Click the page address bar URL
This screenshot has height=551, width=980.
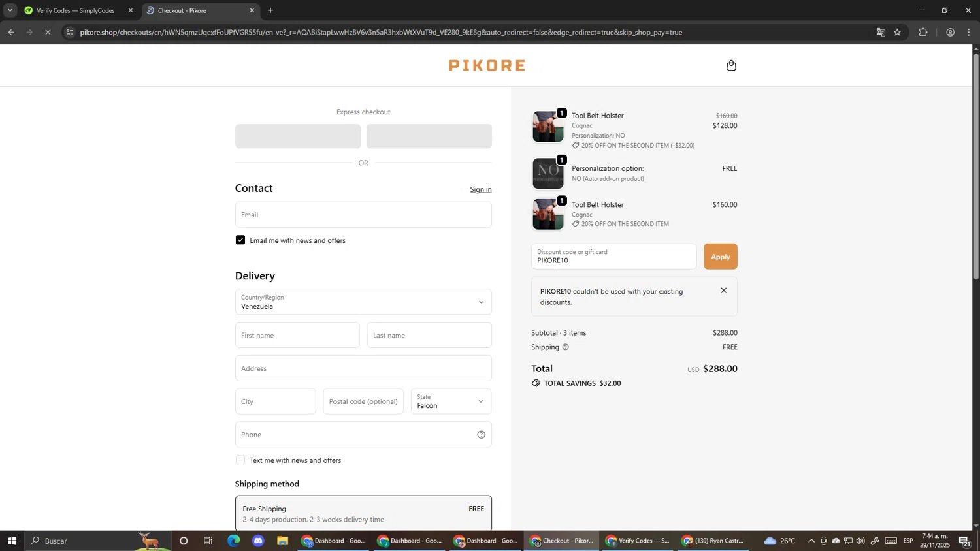(x=381, y=32)
